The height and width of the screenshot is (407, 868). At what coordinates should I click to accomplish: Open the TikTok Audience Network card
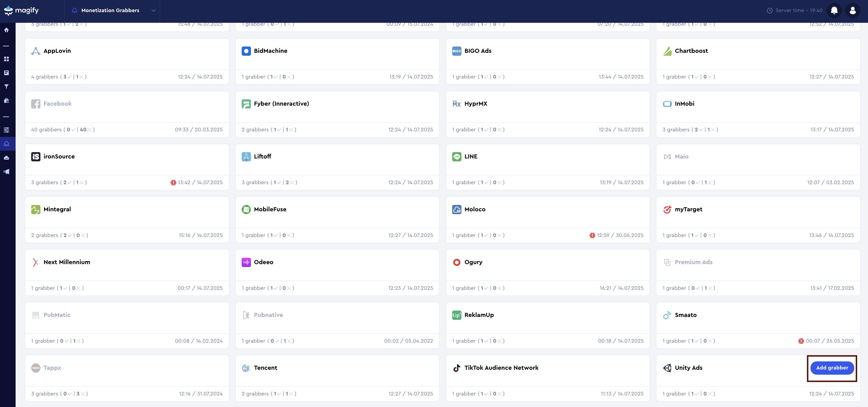[501, 368]
